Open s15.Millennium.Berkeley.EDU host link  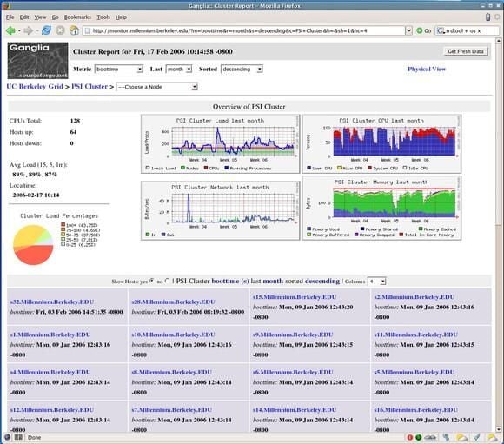[x=295, y=297]
